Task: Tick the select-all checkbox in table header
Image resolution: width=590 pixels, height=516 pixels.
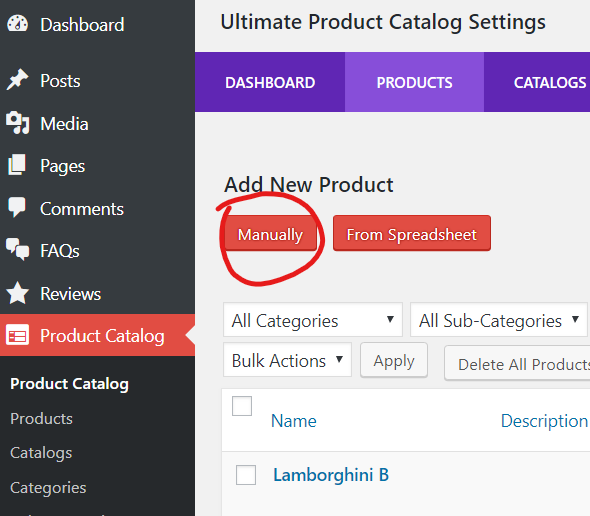Action: coord(242,406)
